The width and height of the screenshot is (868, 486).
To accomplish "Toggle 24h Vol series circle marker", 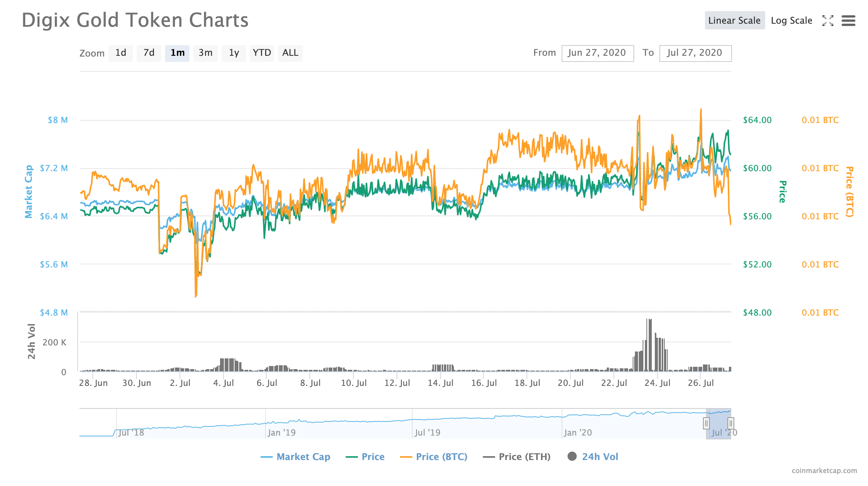I will (572, 456).
